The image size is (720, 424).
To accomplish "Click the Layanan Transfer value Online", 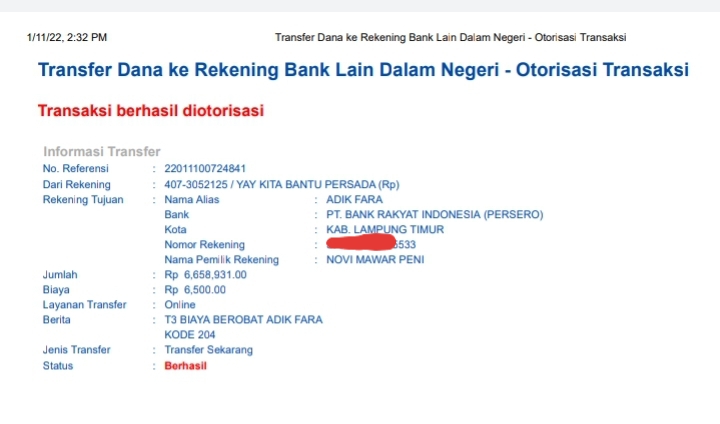I will point(180,305).
